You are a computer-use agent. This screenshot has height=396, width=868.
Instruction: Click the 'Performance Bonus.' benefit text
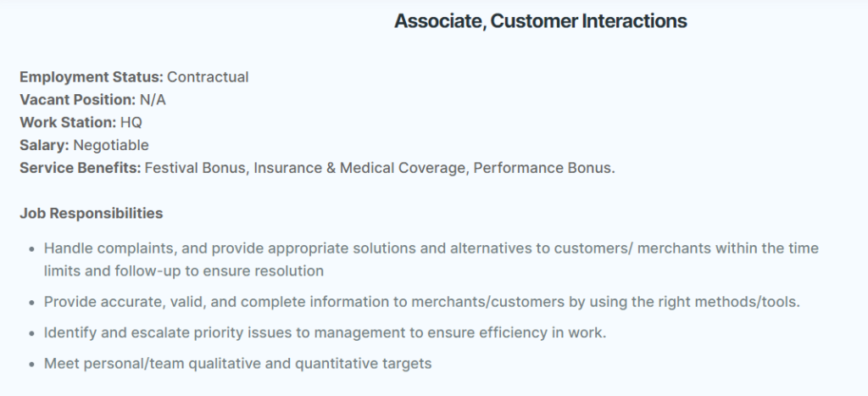(x=544, y=168)
